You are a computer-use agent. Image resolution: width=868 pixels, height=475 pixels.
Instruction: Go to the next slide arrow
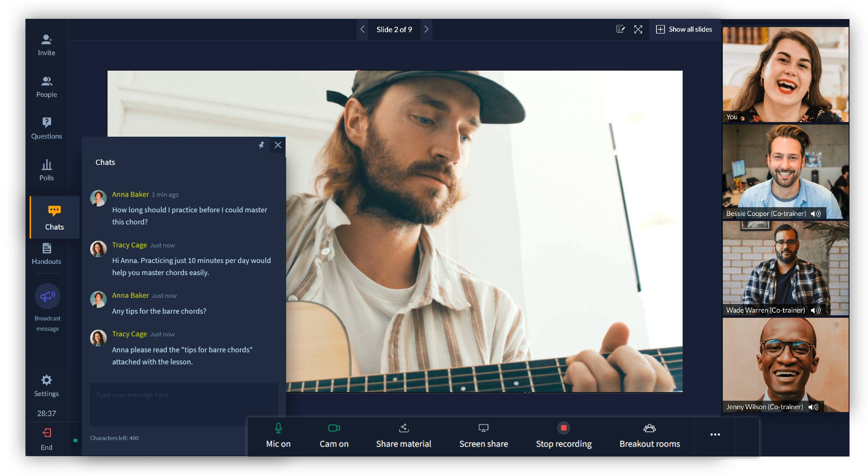point(426,29)
